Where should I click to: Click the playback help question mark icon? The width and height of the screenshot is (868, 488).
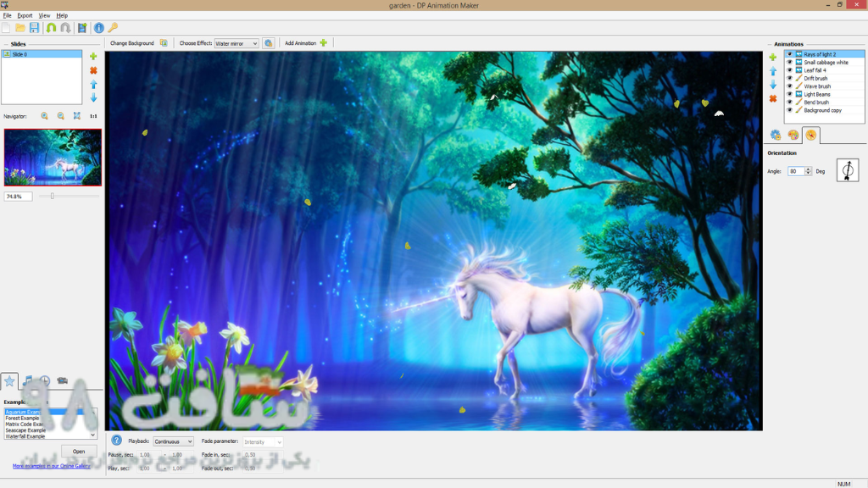(116, 441)
